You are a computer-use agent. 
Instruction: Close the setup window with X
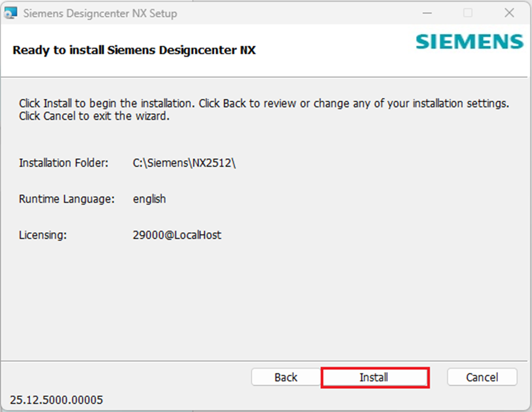pos(509,13)
